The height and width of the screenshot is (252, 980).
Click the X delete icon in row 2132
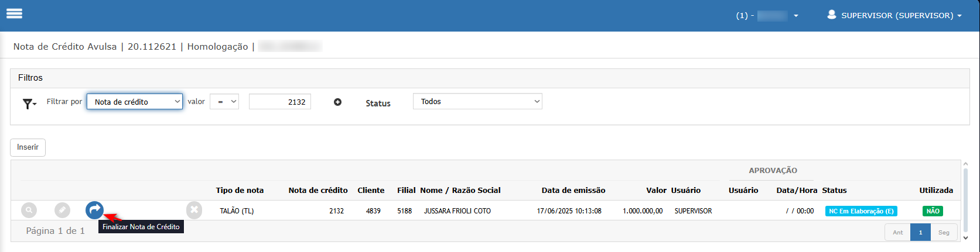coord(194,210)
